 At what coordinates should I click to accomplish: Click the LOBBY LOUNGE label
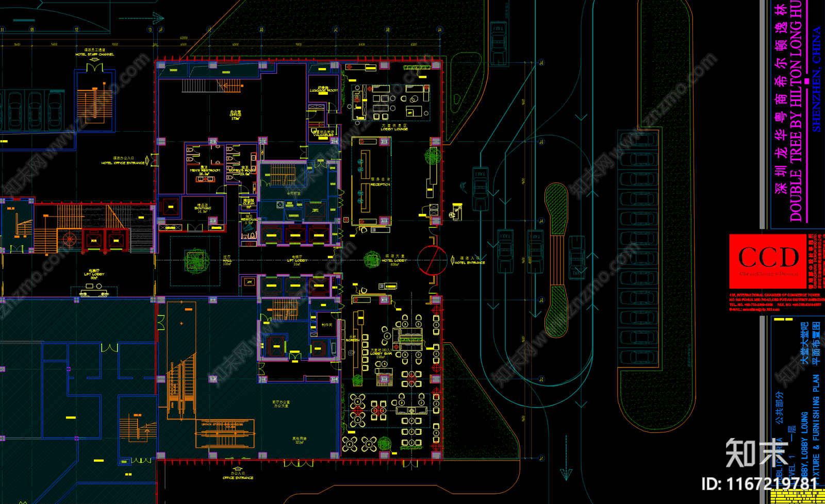pyautogui.click(x=394, y=129)
